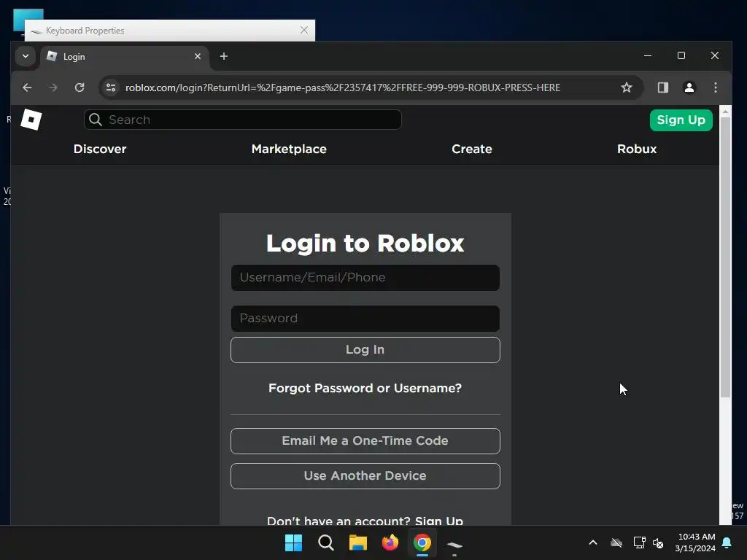Go back with the browser back arrow
Screen dimensions: 747x560
(27, 87)
